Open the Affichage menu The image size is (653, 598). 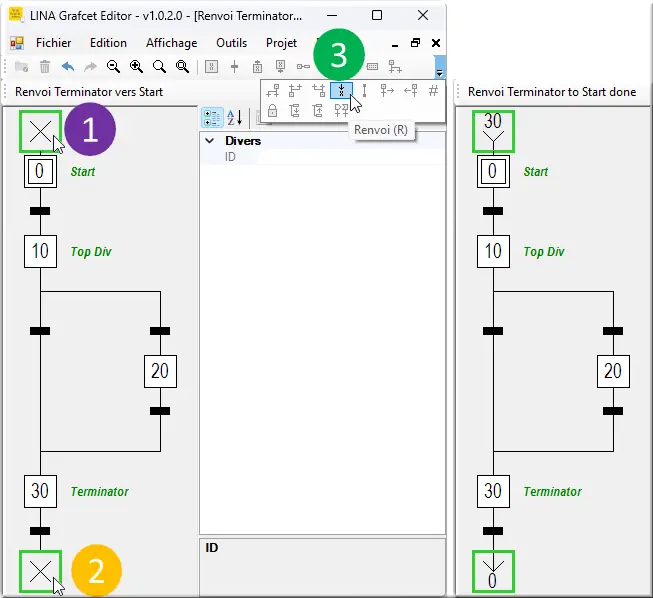pos(172,43)
